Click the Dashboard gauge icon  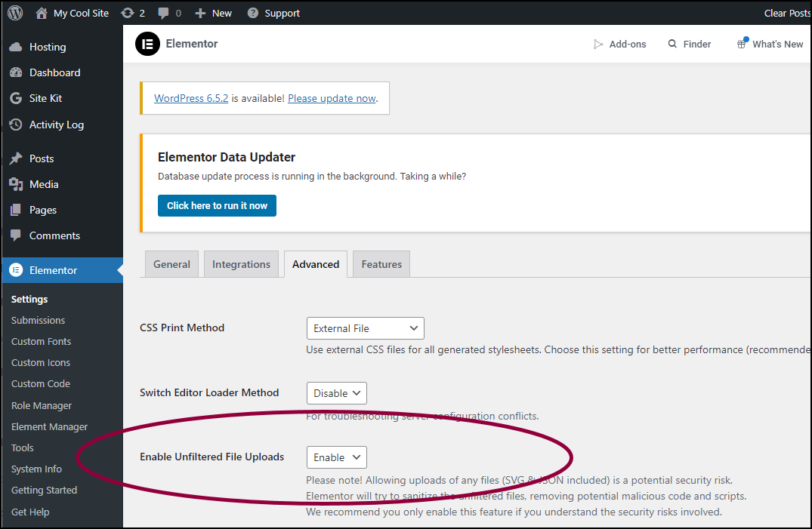16,72
